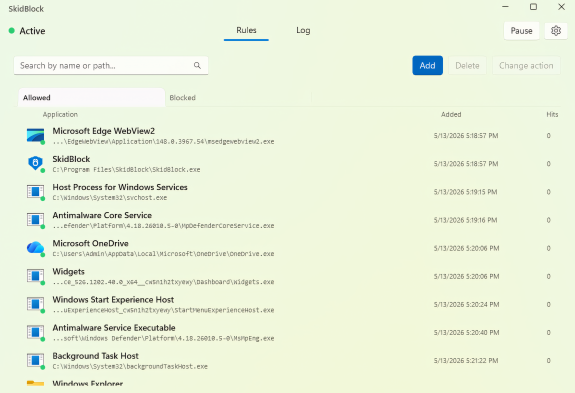575x393 pixels.
Task: Click the Antimalware Service Executable icon
Action: click(x=36, y=333)
